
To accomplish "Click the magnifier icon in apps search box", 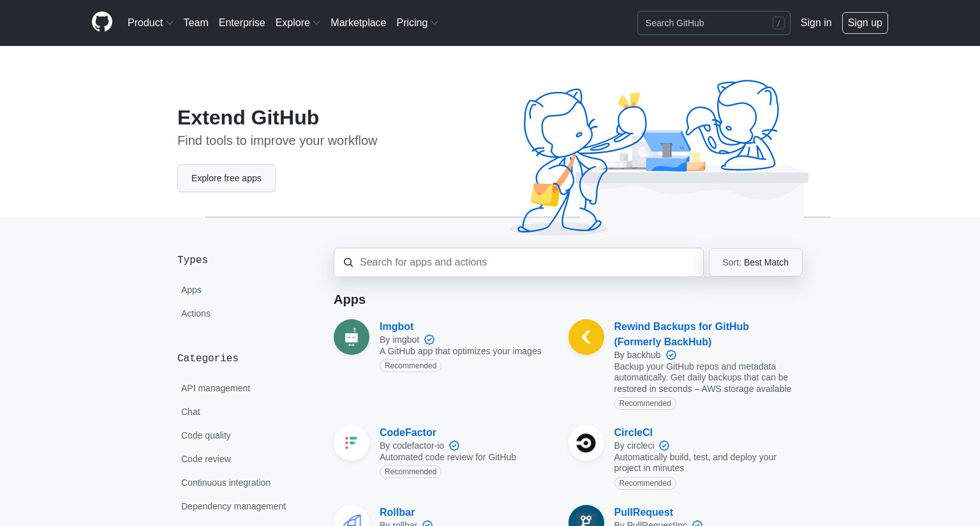I will [348, 262].
